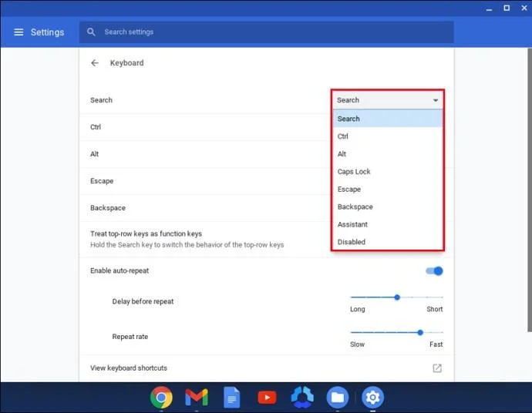Launch Chrome from the shelf
The height and width of the screenshot is (413, 532).
tap(161, 397)
